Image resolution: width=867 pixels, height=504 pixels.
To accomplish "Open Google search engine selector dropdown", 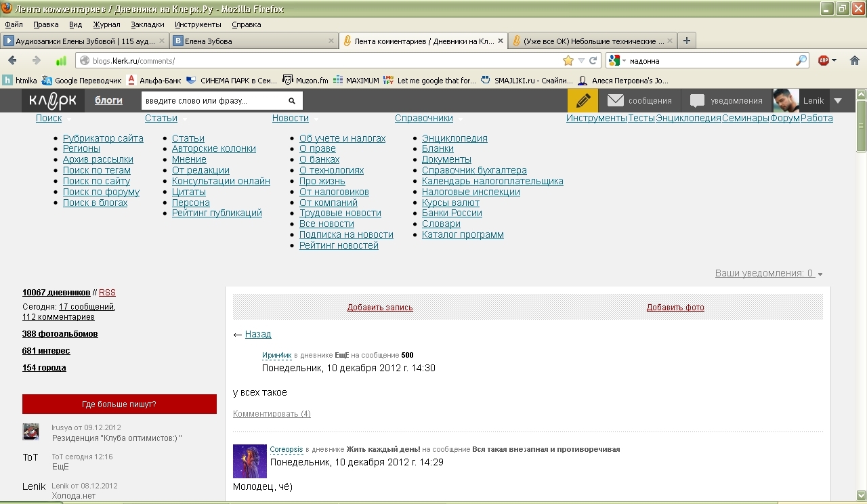I will [x=617, y=60].
